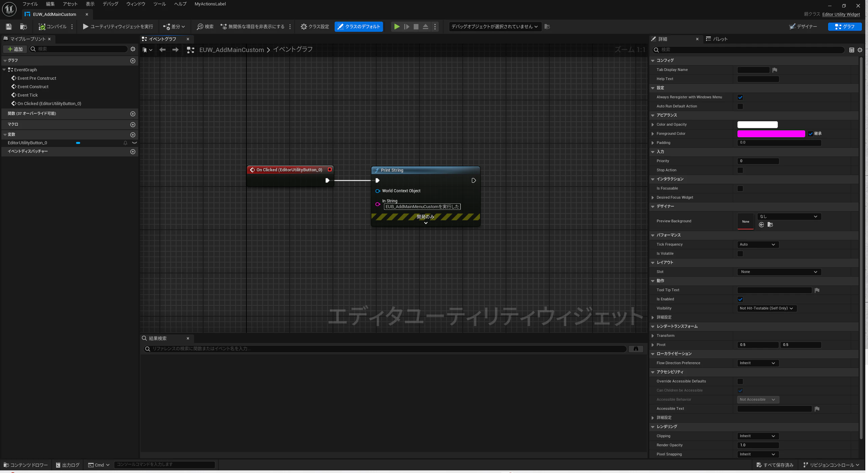Click the binoculars find-in-blueprints icon
This screenshot has height=473, width=868.
[636, 349]
